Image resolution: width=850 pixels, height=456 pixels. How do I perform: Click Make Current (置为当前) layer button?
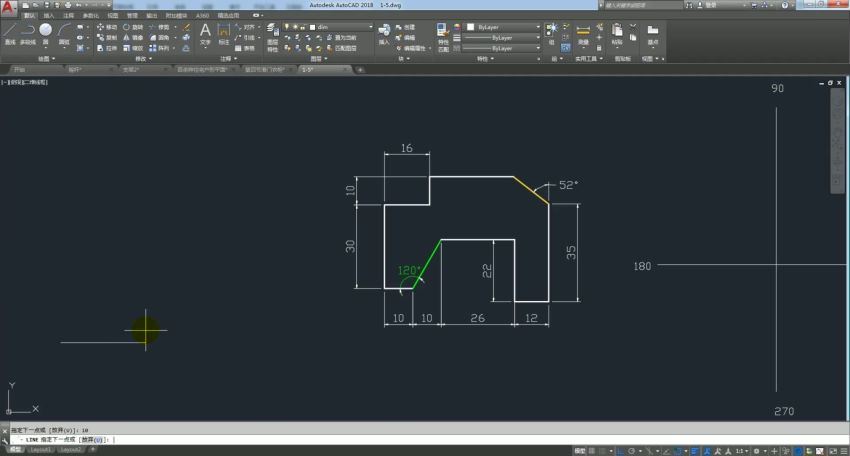tap(342, 37)
